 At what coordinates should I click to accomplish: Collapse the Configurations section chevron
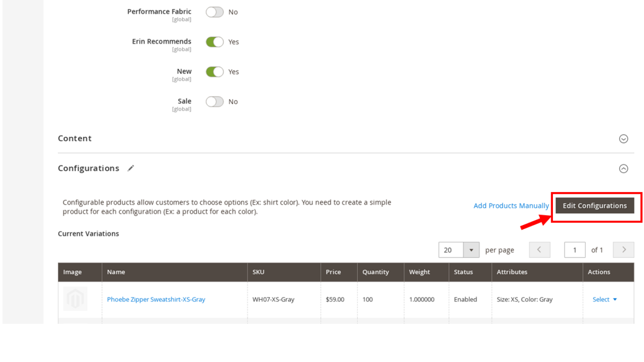click(x=623, y=169)
